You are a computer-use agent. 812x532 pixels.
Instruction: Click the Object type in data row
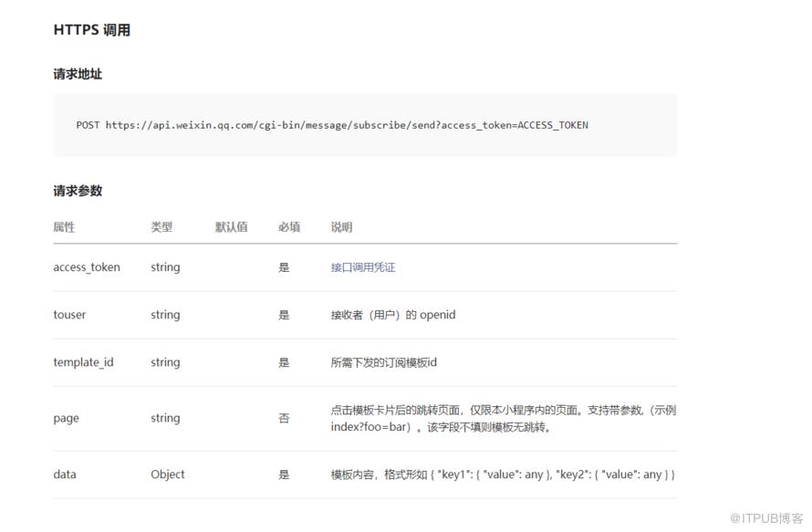[168, 475]
